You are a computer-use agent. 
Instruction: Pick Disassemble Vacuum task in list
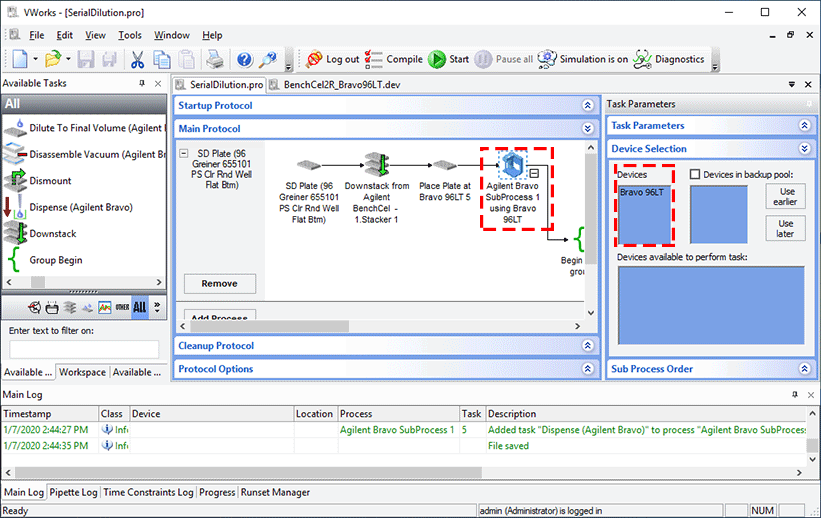click(84, 154)
